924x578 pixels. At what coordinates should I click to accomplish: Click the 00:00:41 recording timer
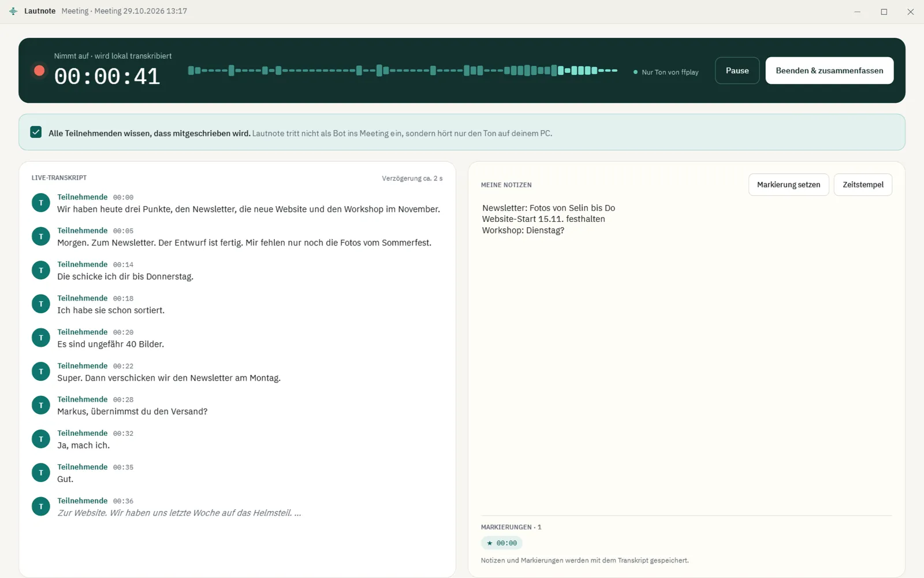(107, 76)
